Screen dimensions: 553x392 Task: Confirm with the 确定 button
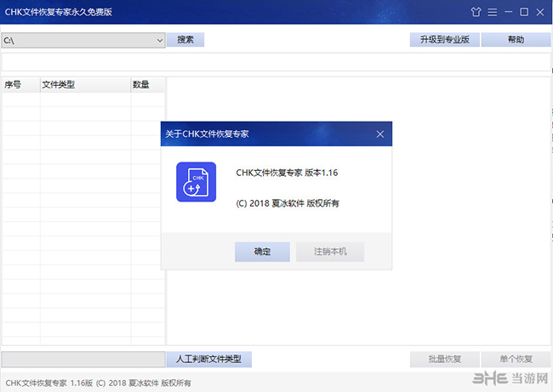[262, 252]
